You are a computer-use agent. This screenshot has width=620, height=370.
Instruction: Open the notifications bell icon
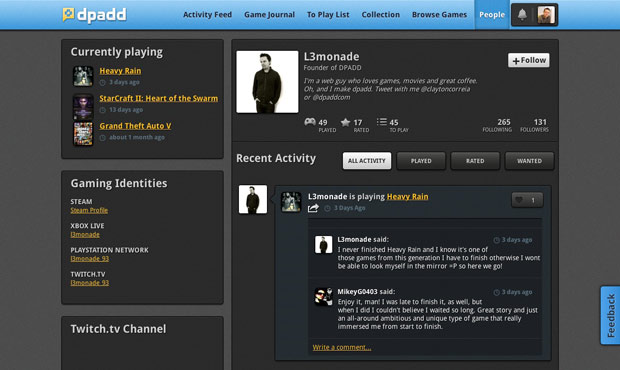[x=522, y=15]
